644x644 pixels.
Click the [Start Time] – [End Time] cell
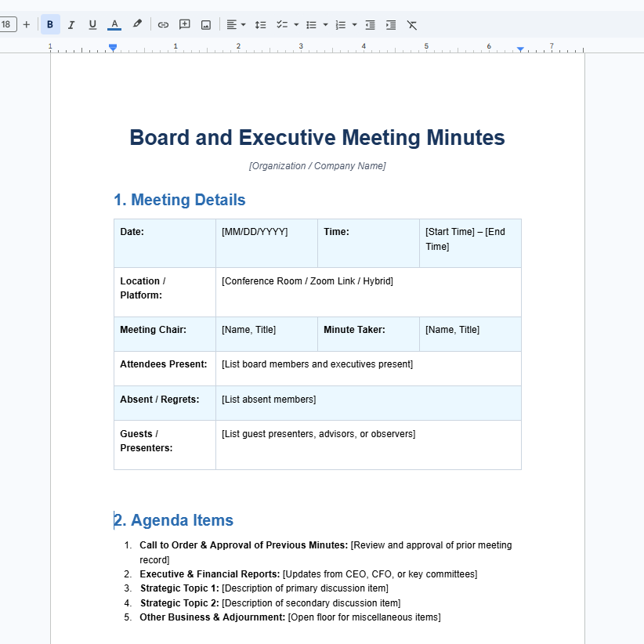pos(470,243)
